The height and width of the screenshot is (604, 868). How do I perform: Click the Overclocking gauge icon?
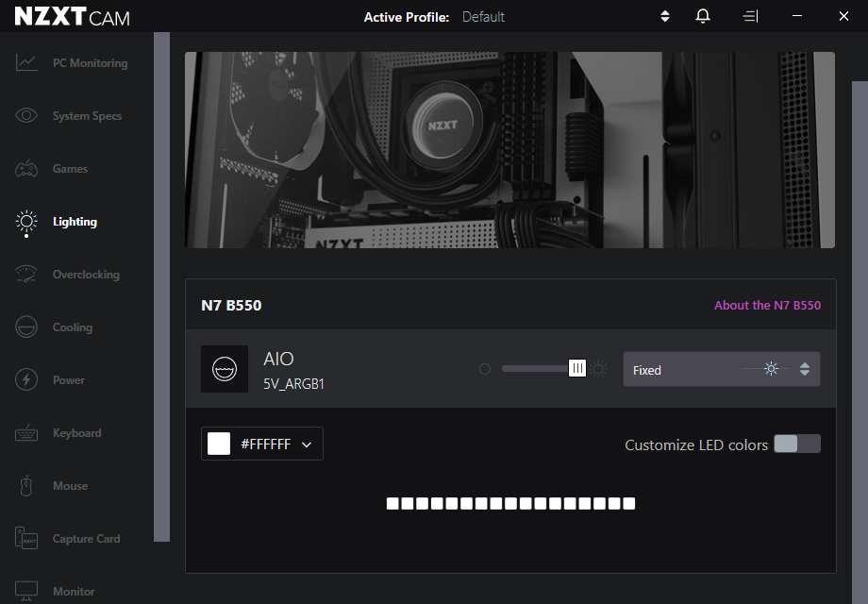tap(26, 275)
